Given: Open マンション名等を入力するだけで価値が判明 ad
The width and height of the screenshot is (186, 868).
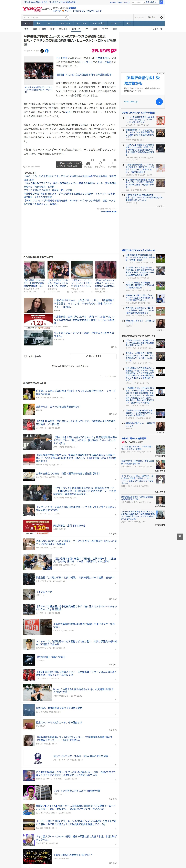Looking at the screenshot, I should [x=76, y=790].
